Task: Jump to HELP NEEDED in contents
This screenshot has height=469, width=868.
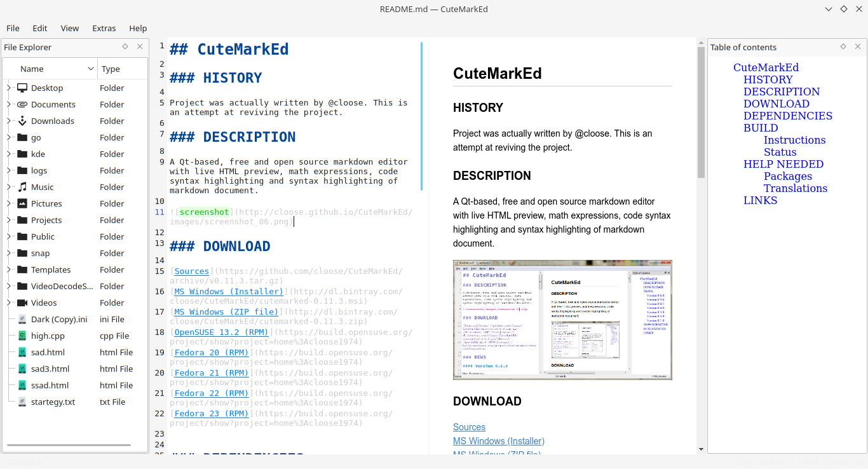Action: click(783, 164)
